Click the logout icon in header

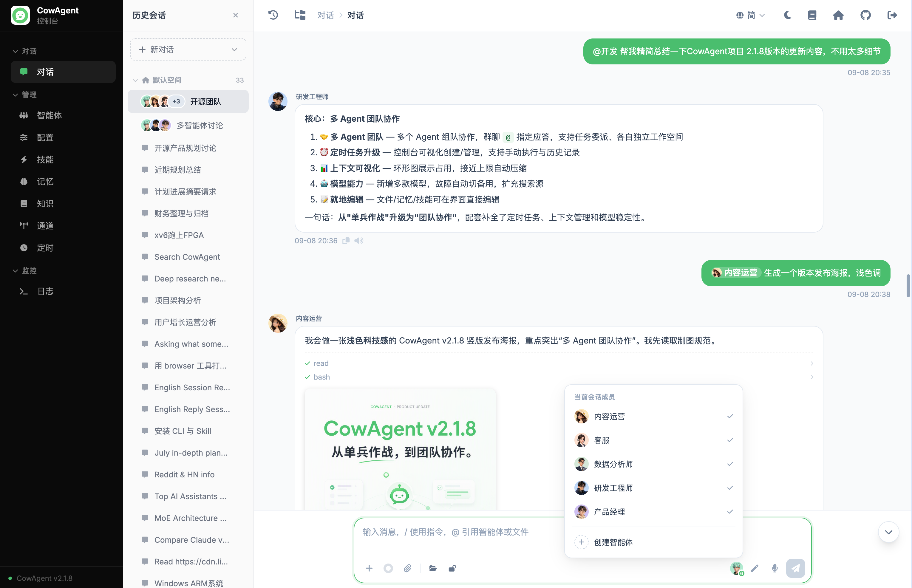892,15
